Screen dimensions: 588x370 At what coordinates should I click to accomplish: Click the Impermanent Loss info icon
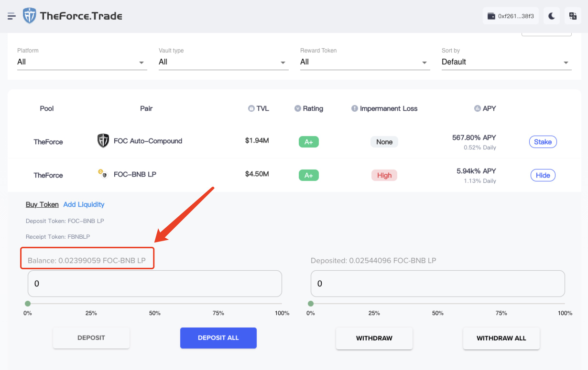pos(355,108)
